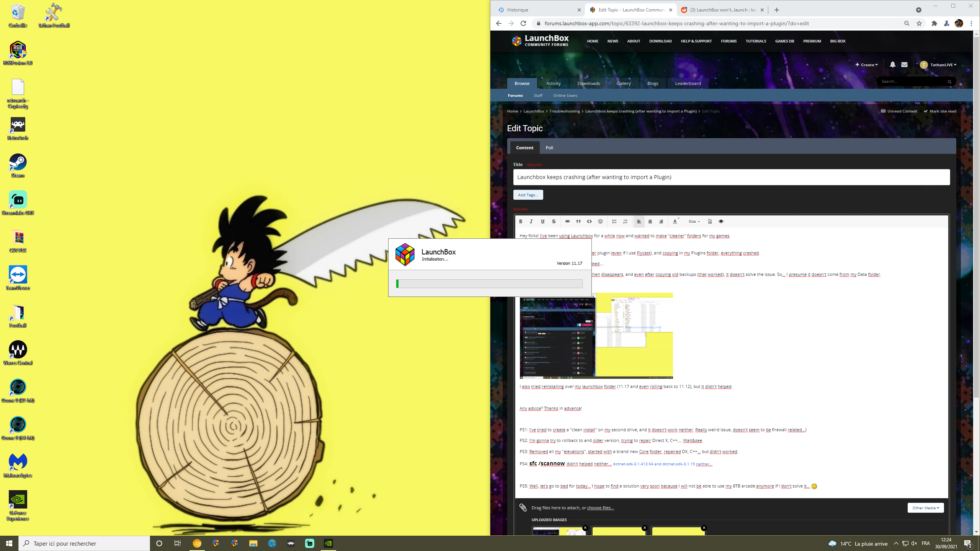This screenshot has width=980, height=551.
Task: Click inside the topic Title field
Action: (x=731, y=177)
